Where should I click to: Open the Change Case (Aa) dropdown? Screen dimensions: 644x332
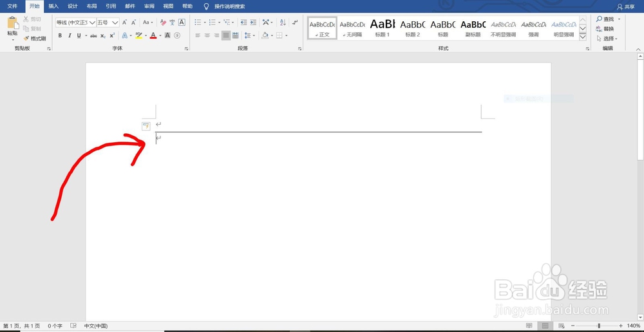[x=148, y=22]
